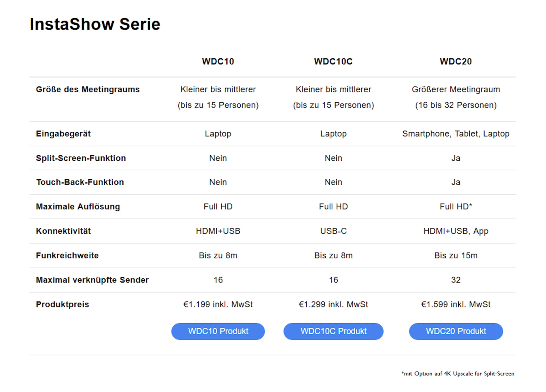Click the InstaShow Serie heading
The height and width of the screenshot is (392, 546).
(x=95, y=24)
